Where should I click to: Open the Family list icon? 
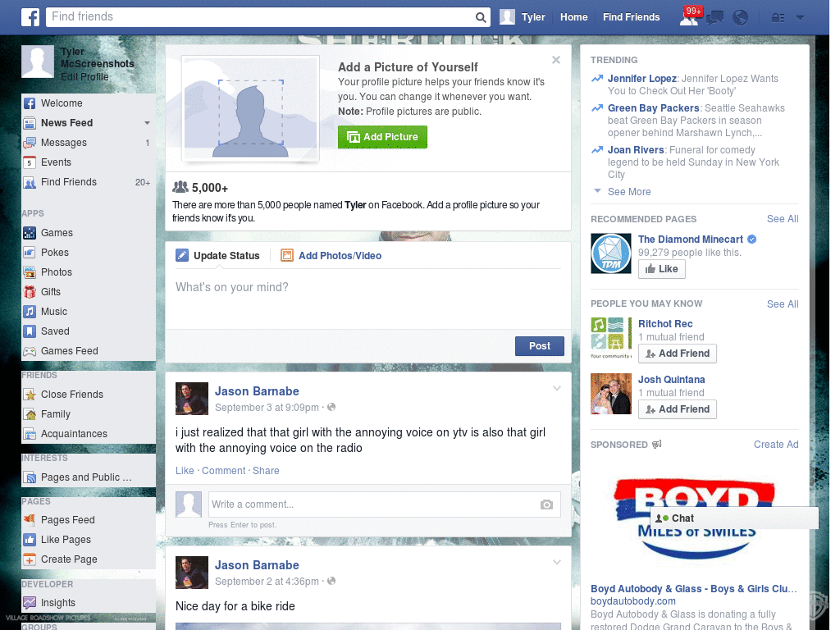coord(30,414)
